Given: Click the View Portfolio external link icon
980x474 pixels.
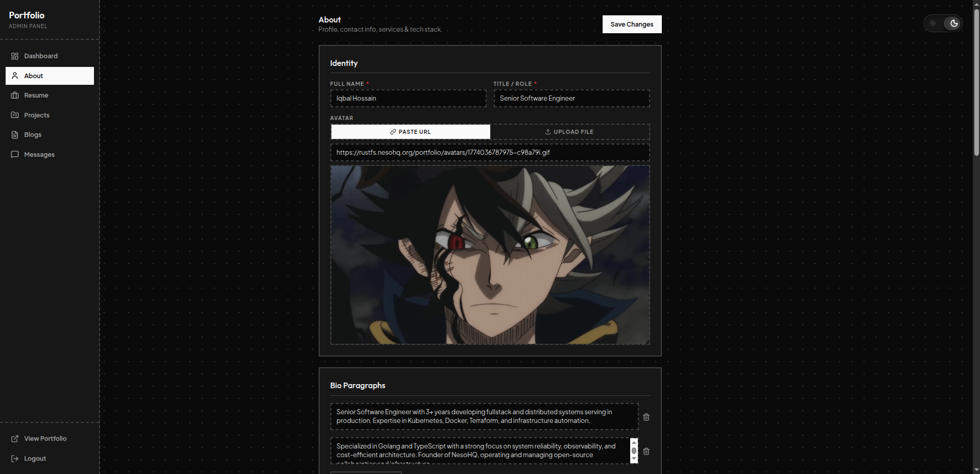Looking at the screenshot, I should [x=15, y=439].
